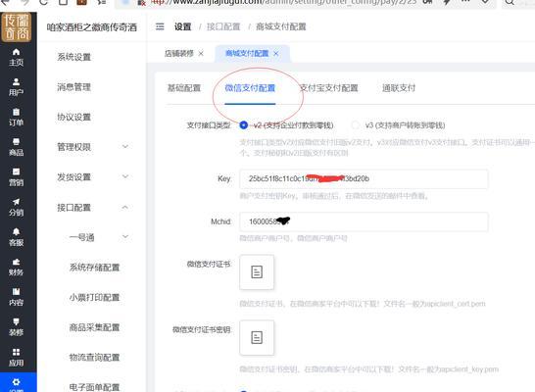Open the 通联支付 tab
Viewport: 535px width, 392px height.
[399, 88]
